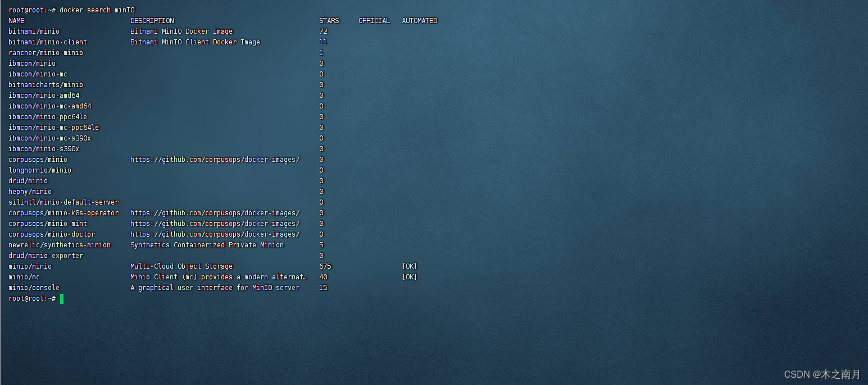Click 'Bitnami MinIO Client Docker Image' description
Screen dimensions: 868x385
pyautogui.click(x=196, y=42)
